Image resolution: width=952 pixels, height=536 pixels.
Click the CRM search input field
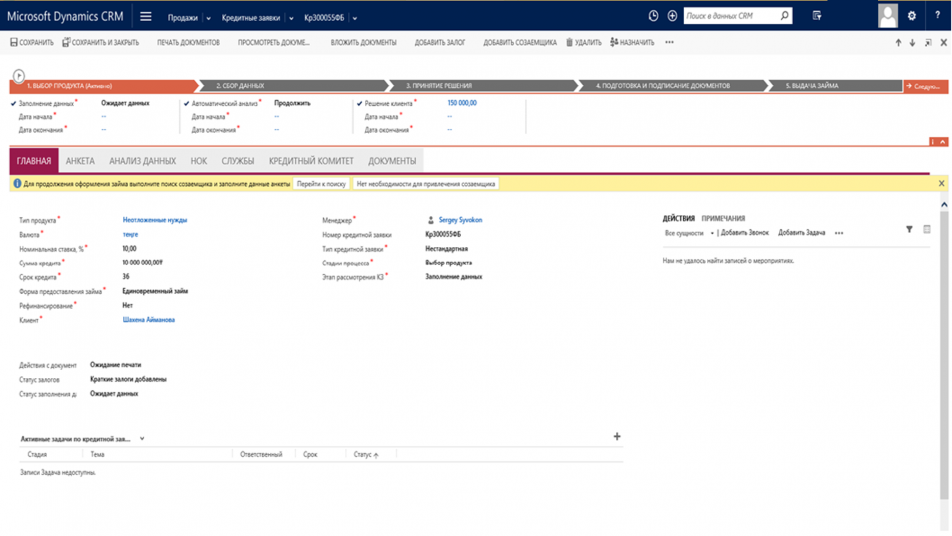coord(730,16)
